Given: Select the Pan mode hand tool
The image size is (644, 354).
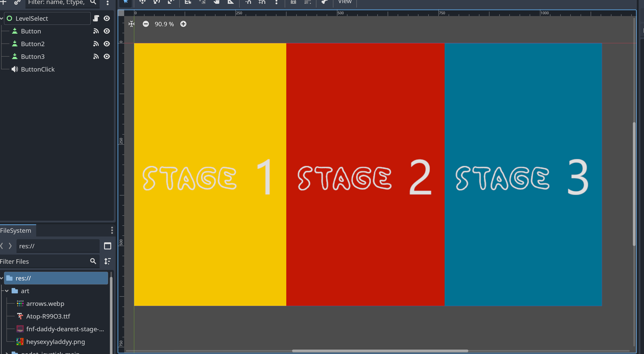Looking at the screenshot, I should tap(217, 2).
